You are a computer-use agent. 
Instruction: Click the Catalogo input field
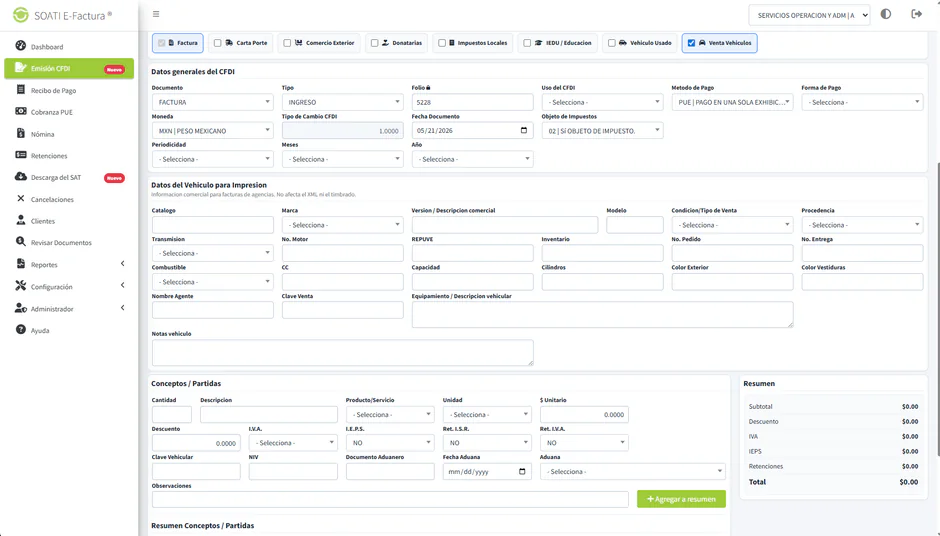[x=213, y=225]
